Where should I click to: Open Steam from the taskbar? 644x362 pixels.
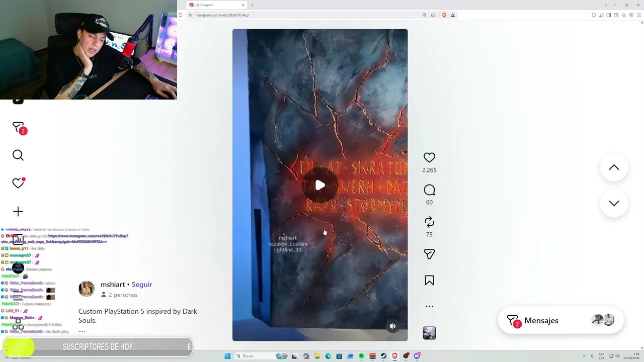(x=383, y=356)
